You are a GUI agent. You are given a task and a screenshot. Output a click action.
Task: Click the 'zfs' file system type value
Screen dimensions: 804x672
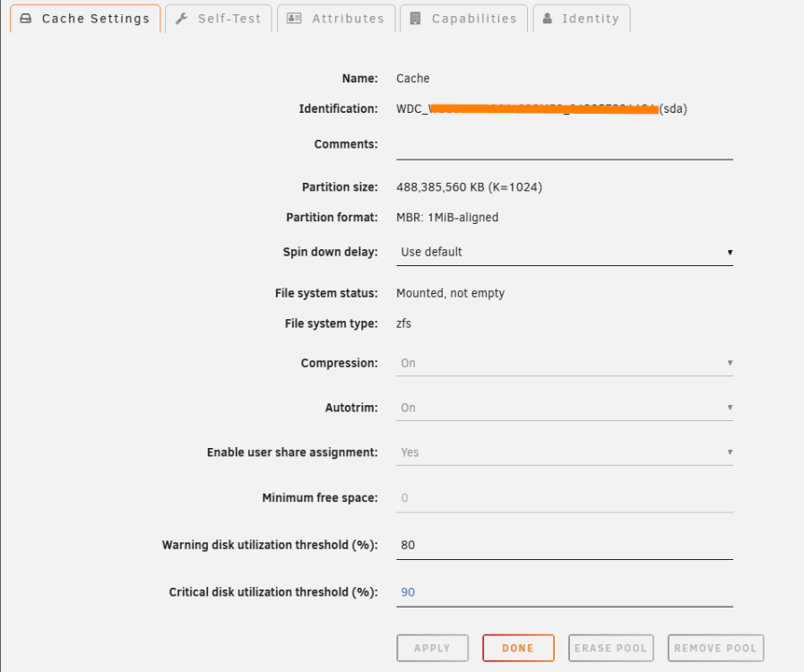pyautogui.click(x=403, y=323)
